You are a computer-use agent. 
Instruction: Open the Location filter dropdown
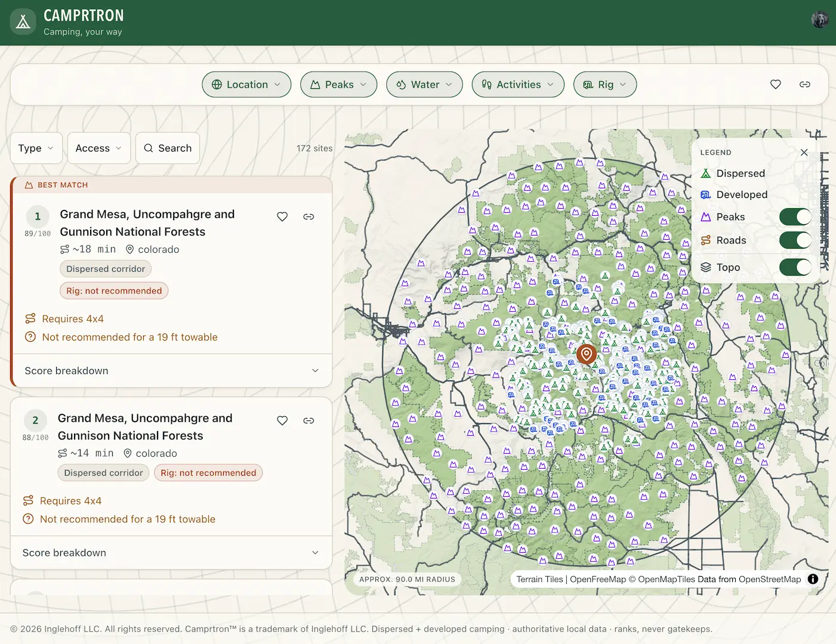[246, 85]
